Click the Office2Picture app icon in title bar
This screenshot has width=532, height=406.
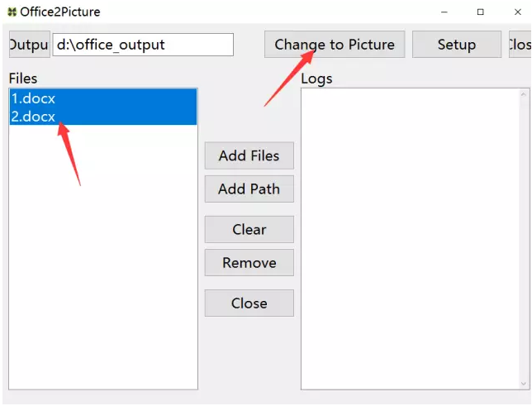point(12,12)
